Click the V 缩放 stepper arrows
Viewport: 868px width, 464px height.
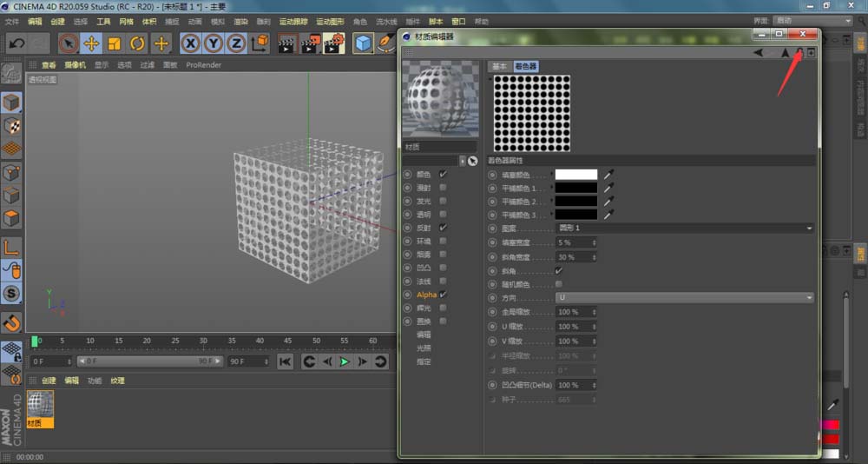[x=594, y=341]
